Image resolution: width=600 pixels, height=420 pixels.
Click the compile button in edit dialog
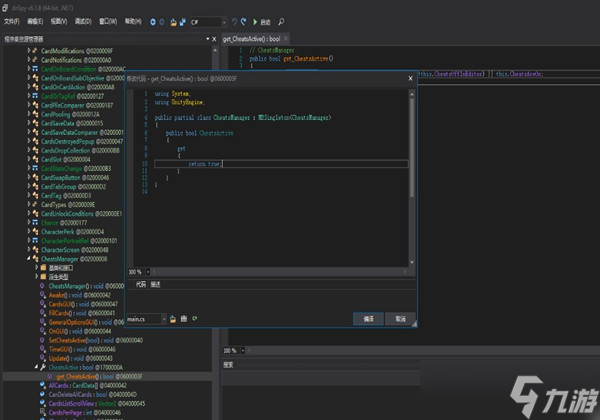click(x=368, y=319)
